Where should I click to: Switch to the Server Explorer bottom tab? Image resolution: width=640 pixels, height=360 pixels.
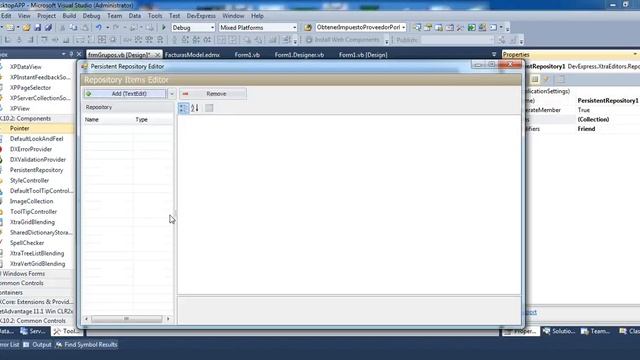[33, 331]
